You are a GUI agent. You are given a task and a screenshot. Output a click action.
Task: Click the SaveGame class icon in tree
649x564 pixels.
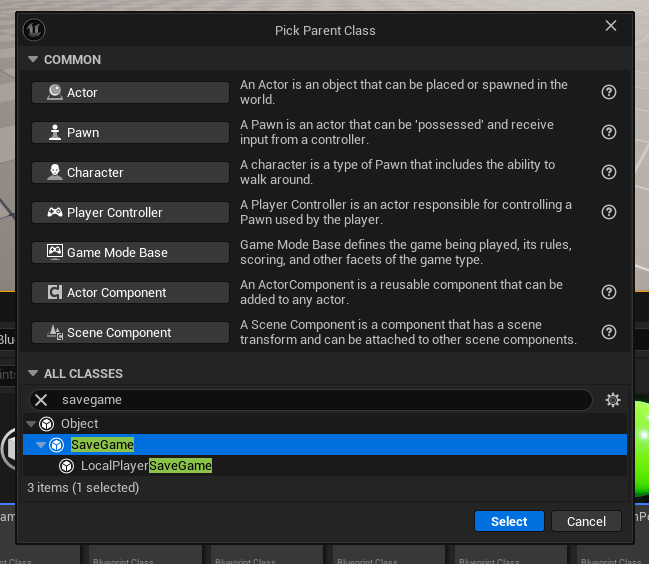pyautogui.click(x=57, y=445)
